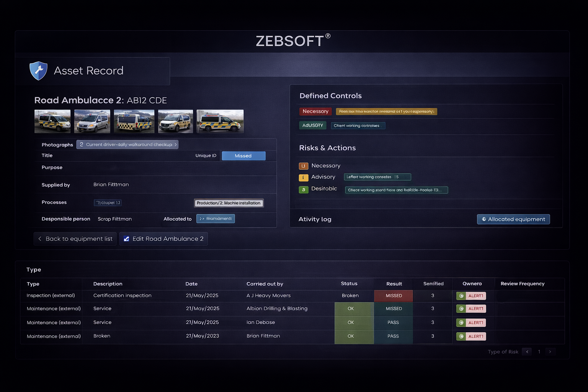Go back to equipment list
Screen dimensions: 588x392
pos(75,239)
